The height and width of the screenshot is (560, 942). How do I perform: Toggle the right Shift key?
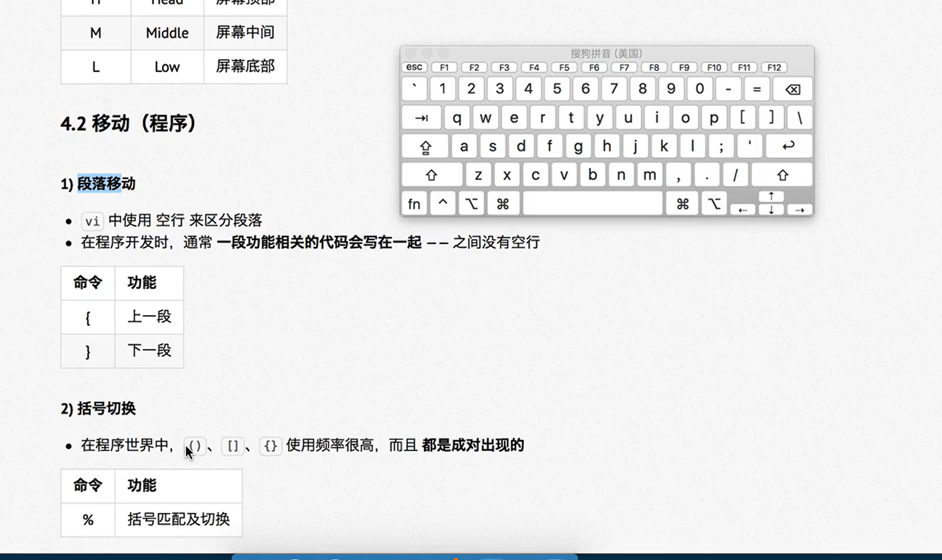[782, 175]
